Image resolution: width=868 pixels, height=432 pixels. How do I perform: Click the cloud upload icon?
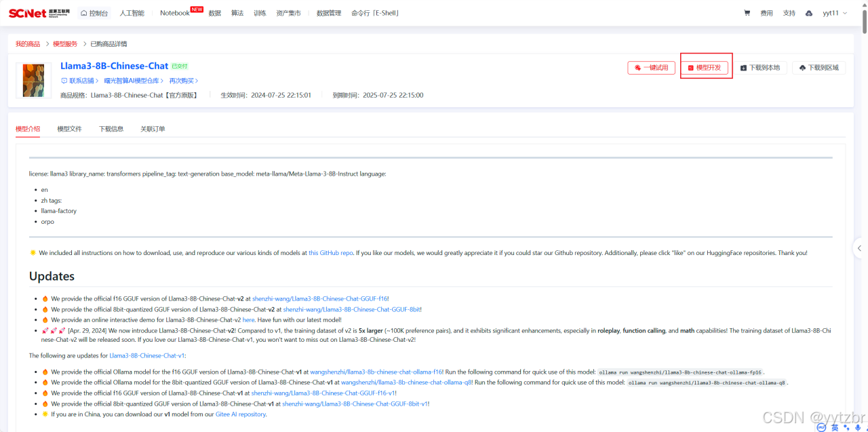tap(809, 13)
